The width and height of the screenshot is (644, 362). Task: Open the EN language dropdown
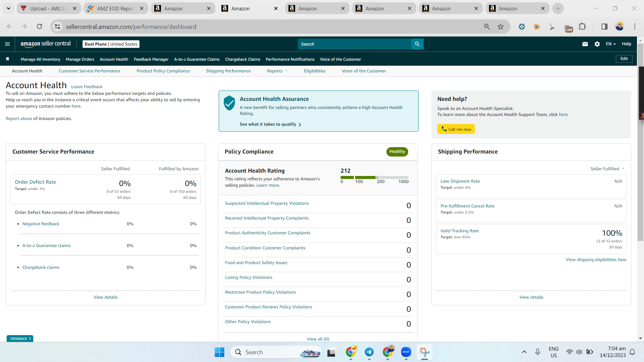611,44
